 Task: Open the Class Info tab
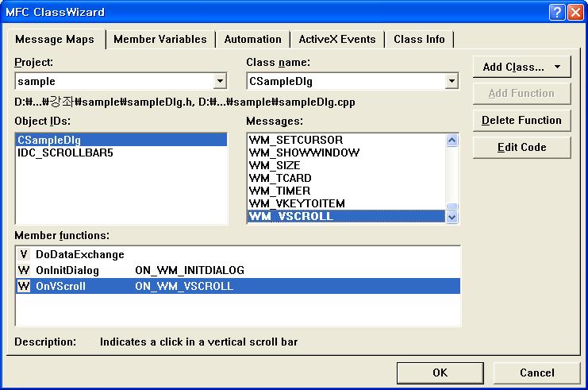point(419,40)
